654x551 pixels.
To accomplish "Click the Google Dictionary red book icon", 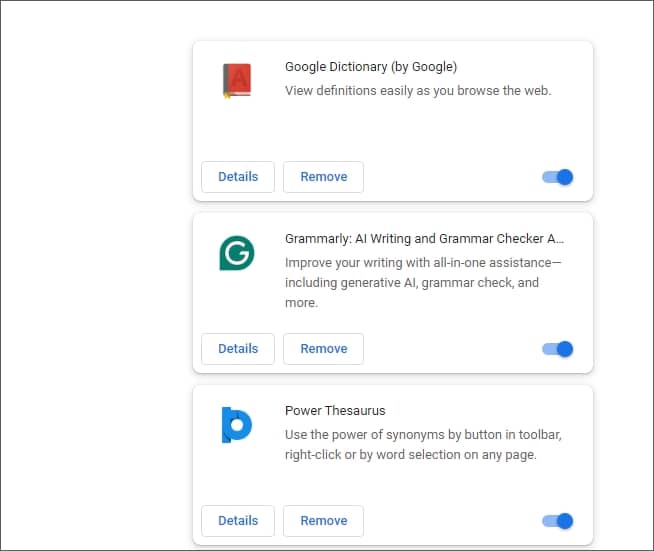I will [x=237, y=81].
